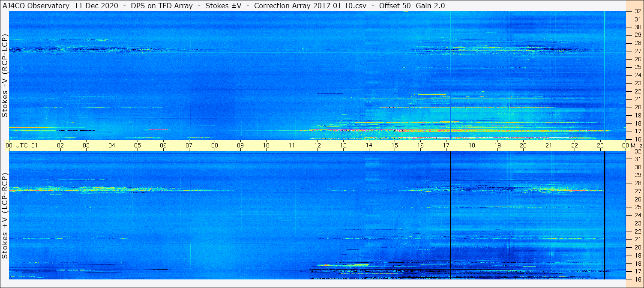644x288 pixels.
Task: Select hour '07' on the time axis
Action: [x=189, y=145]
